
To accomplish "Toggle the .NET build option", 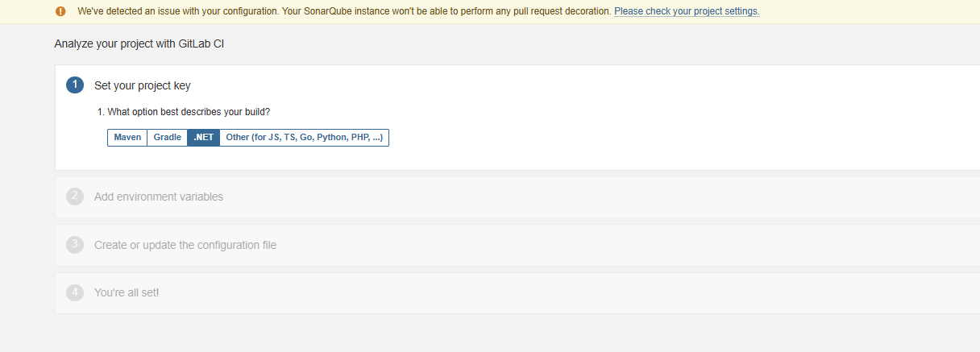I will point(203,138).
